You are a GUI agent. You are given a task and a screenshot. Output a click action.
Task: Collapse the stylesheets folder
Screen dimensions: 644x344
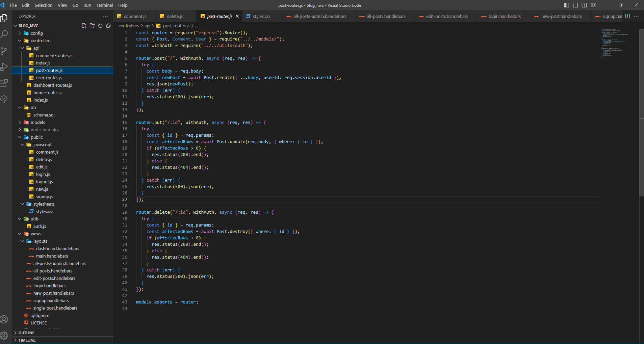click(x=22, y=204)
